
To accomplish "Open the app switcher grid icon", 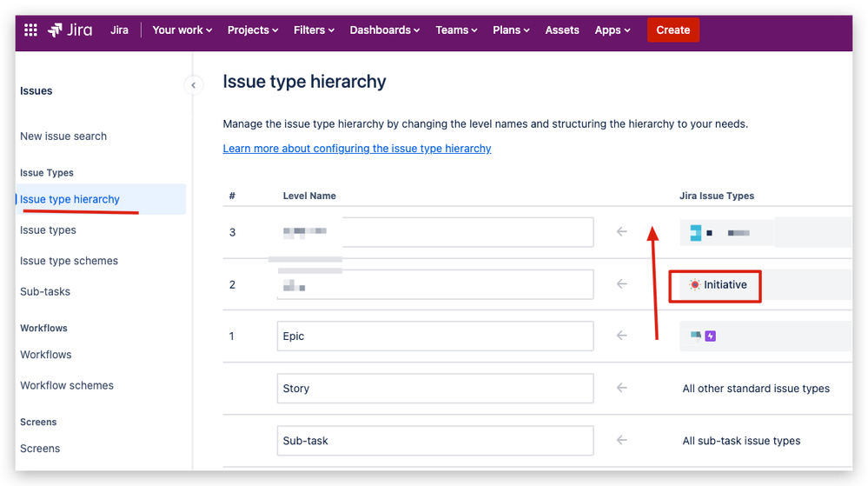I will (30, 30).
